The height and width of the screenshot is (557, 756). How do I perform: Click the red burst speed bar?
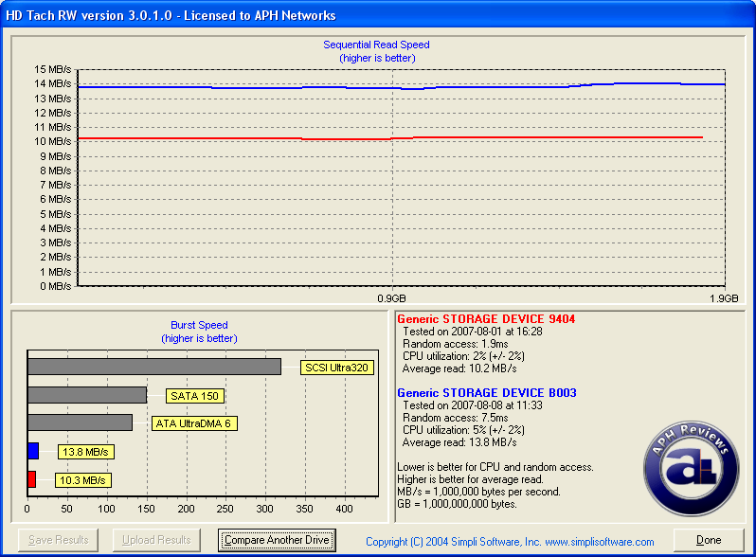(31, 479)
